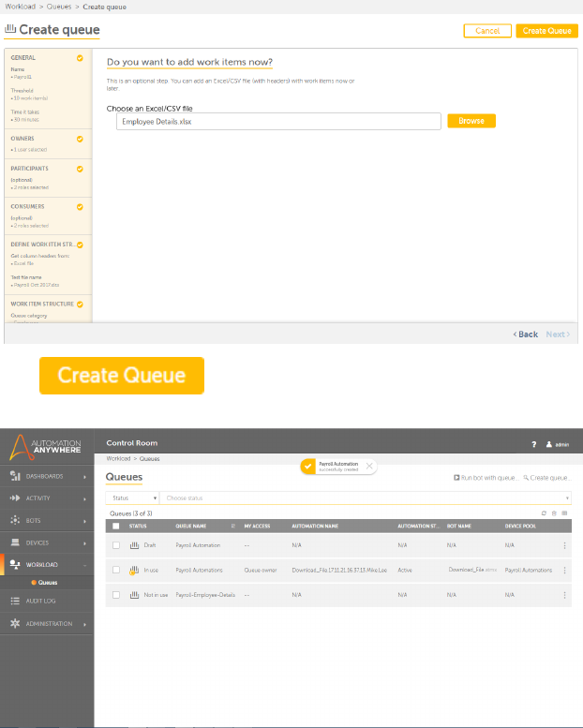583x728 pixels.
Task: Click the success checkmark in notification
Action: click(307, 467)
